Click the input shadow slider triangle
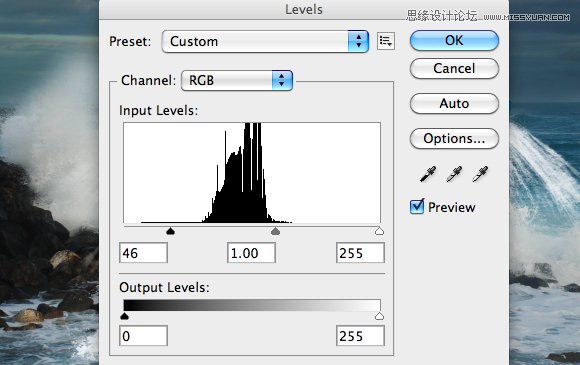Viewport: 580px width, 365px height. point(170,231)
